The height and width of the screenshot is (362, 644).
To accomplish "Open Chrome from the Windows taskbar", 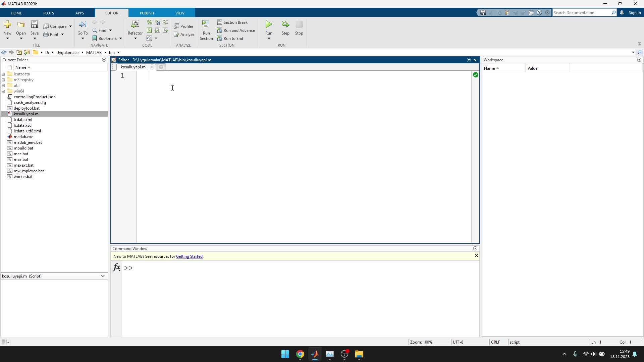I will [x=300, y=354].
